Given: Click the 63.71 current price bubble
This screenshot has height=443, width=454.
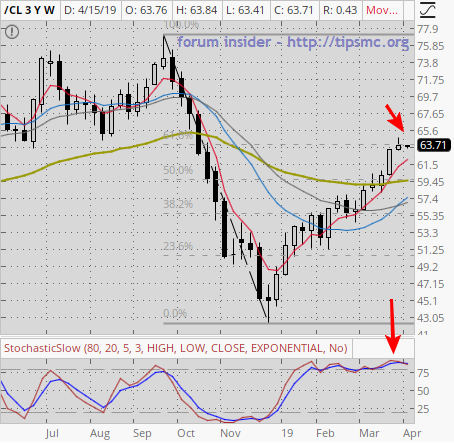Looking at the screenshot, I should pos(433,145).
